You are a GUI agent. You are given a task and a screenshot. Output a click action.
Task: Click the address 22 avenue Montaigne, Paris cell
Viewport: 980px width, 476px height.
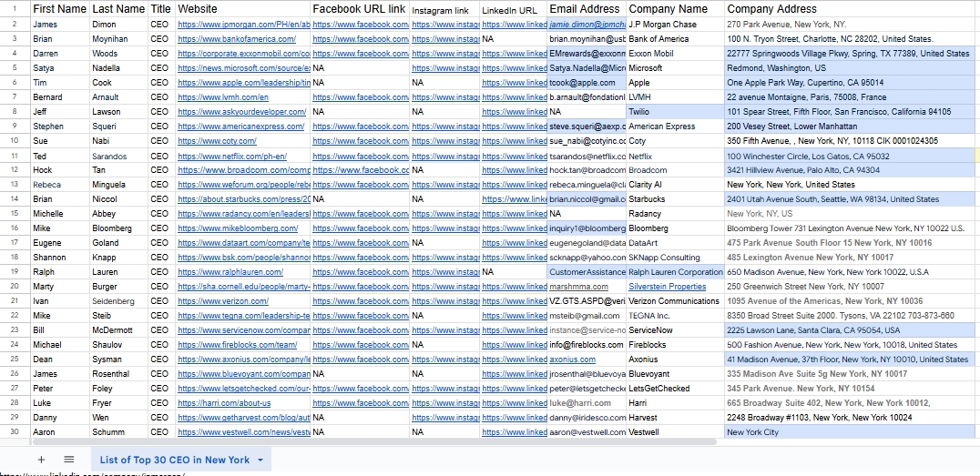click(x=852, y=96)
